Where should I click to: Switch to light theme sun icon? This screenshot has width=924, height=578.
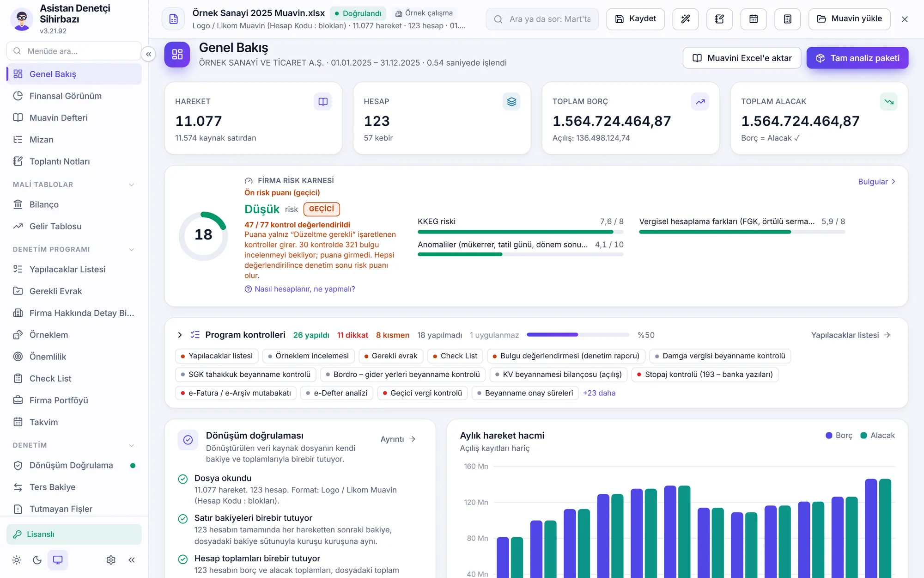[17, 560]
